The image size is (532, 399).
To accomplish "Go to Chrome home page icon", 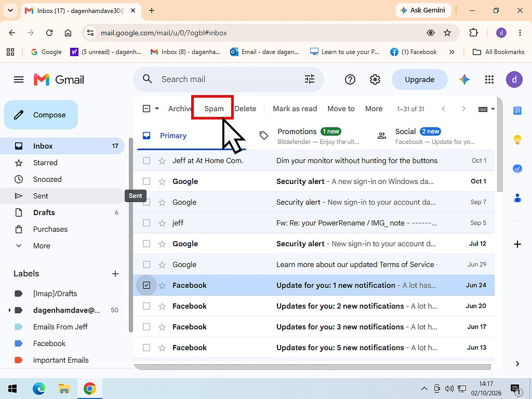I will point(68,33).
